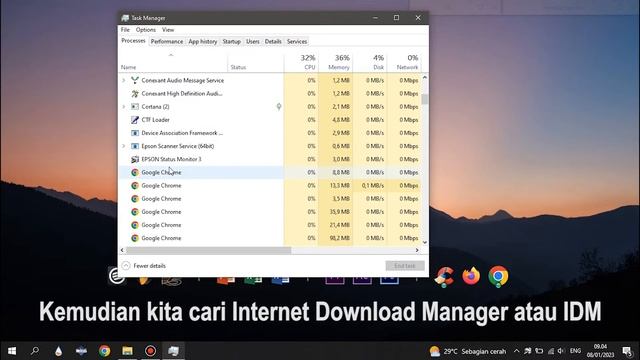Collapse view with Fewer details
Screen dimensions: 640x360
pyautogui.click(x=144, y=266)
